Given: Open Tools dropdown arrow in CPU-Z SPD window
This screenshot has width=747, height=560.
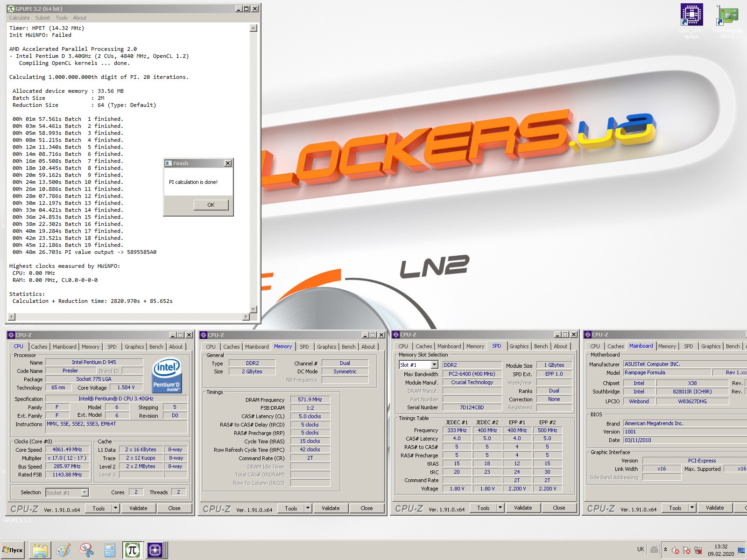Looking at the screenshot, I should click(x=500, y=508).
